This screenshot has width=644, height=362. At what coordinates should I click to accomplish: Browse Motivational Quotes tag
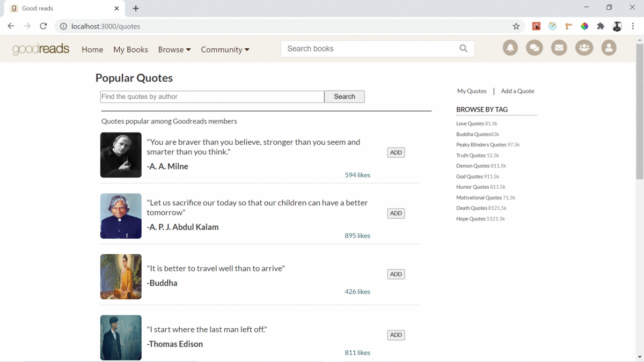pos(486,198)
